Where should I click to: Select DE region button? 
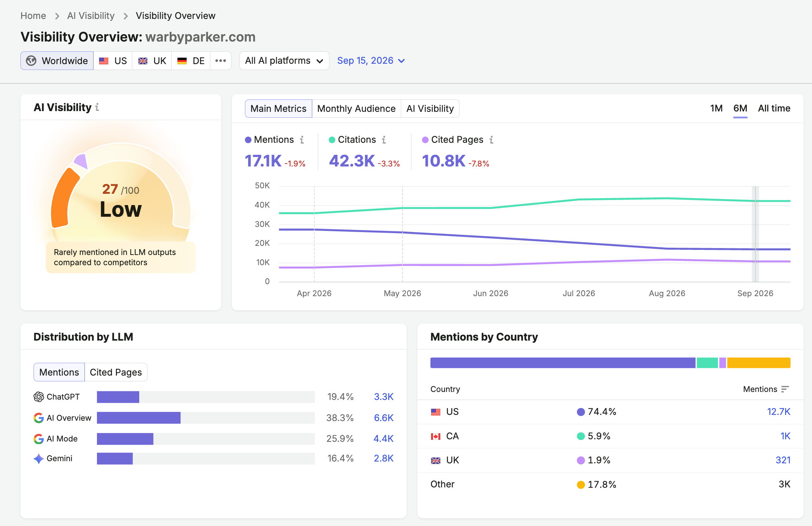191,61
